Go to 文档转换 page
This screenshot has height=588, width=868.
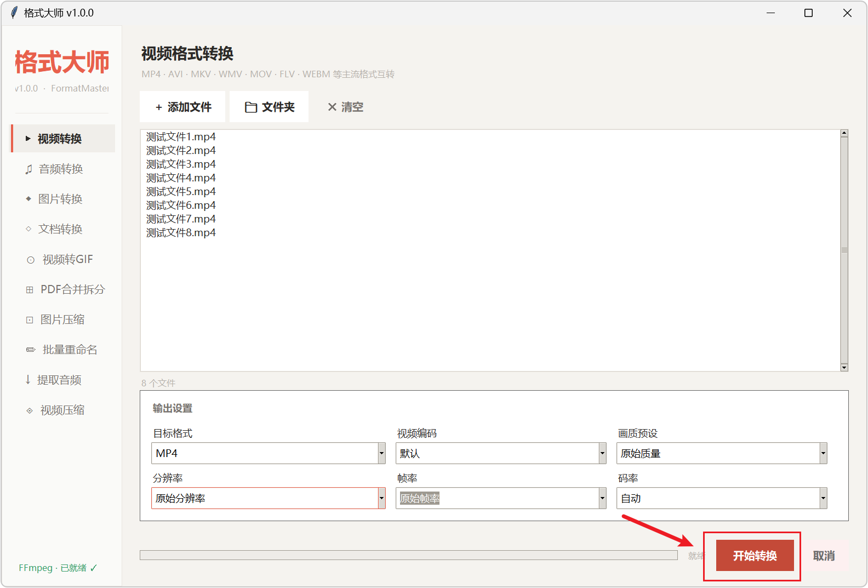point(63,229)
